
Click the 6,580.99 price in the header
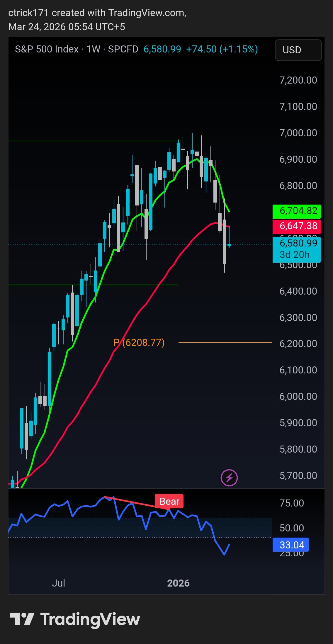[162, 49]
